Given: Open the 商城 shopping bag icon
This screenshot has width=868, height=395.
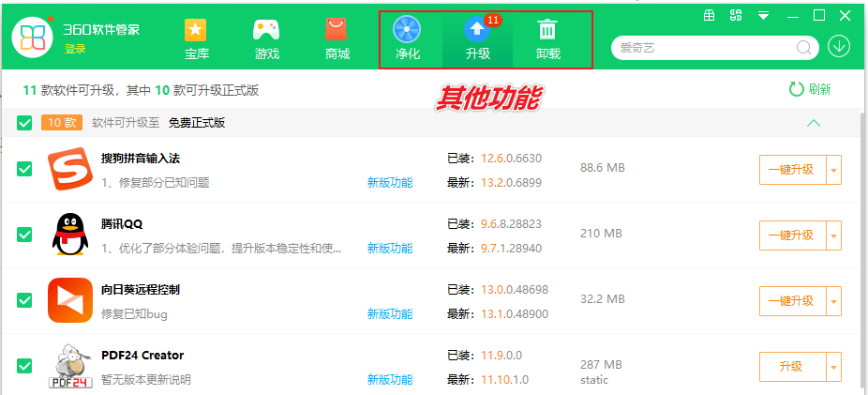Looking at the screenshot, I should coord(336,29).
